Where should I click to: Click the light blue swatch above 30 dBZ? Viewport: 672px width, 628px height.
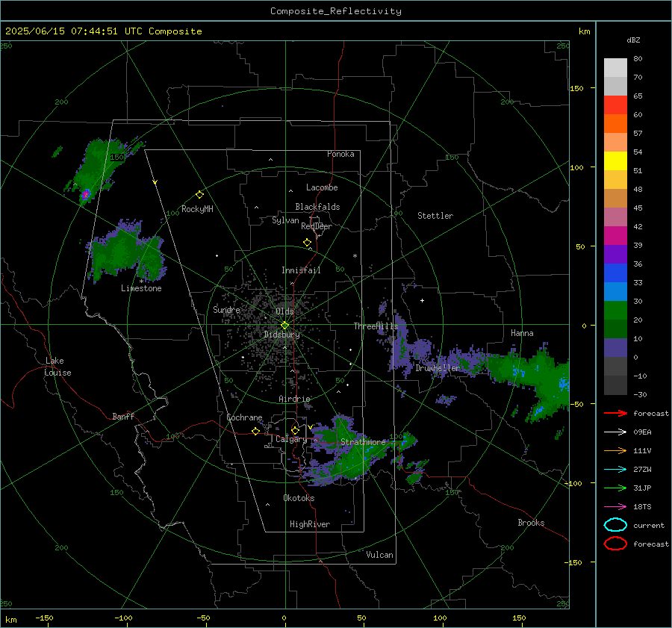click(x=615, y=291)
